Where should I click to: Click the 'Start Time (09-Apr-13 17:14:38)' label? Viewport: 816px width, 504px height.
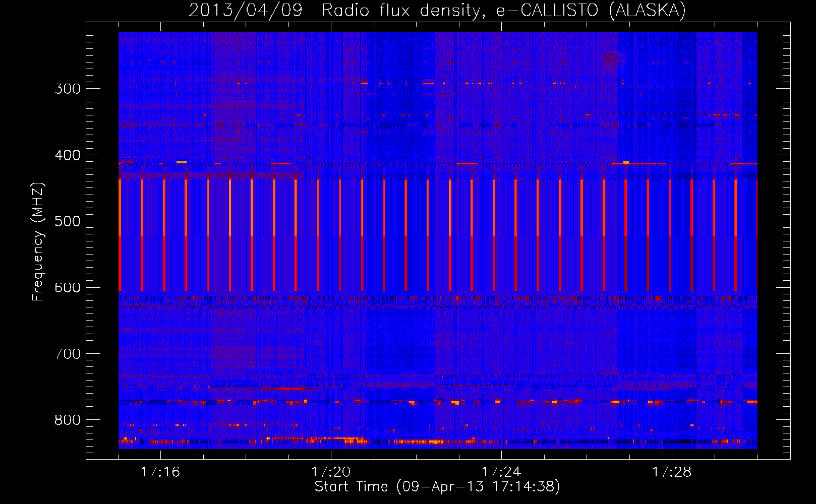pyautogui.click(x=437, y=487)
